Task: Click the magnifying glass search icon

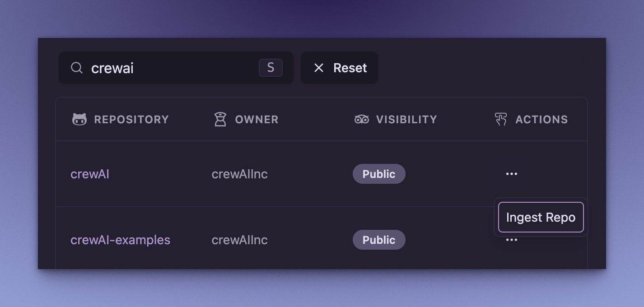Action: [77, 68]
